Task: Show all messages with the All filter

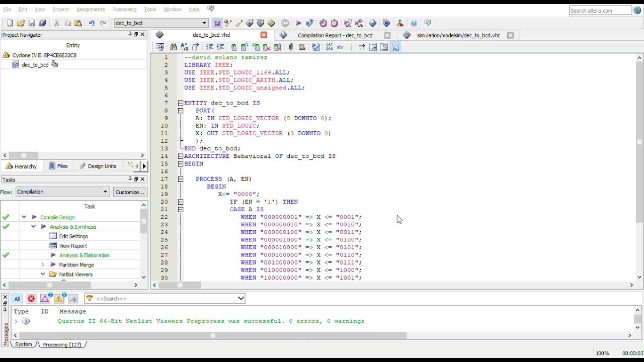Action: (x=17, y=299)
